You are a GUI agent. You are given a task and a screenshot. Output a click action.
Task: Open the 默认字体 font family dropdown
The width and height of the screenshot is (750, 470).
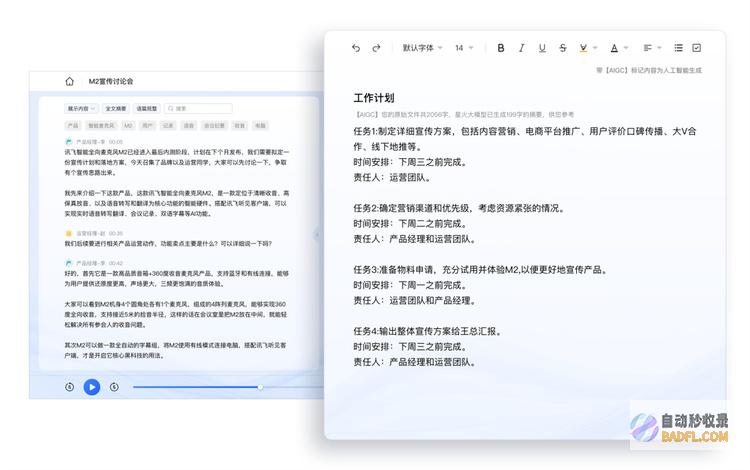click(422, 48)
